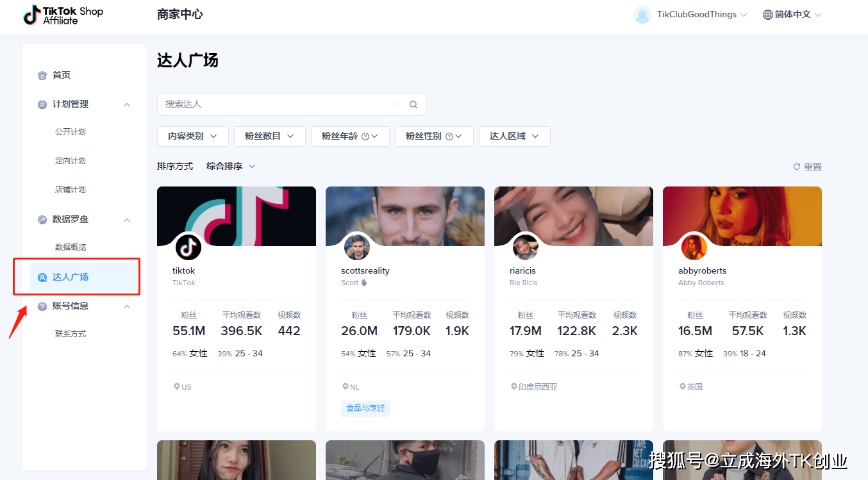The height and width of the screenshot is (480, 868).
Task: Click the location pin beside NL
Action: coord(345,387)
